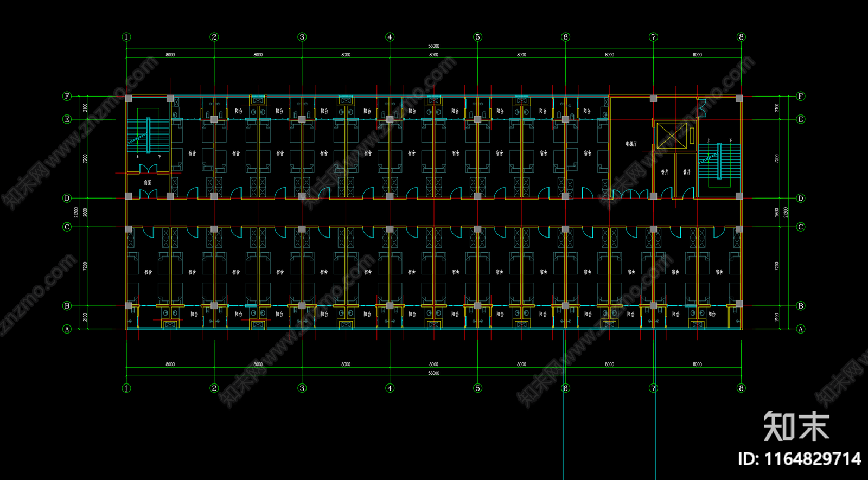Pick the bottom grid bubble numbered 6
The height and width of the screenshot is (480, 868).
coord(566,388)
